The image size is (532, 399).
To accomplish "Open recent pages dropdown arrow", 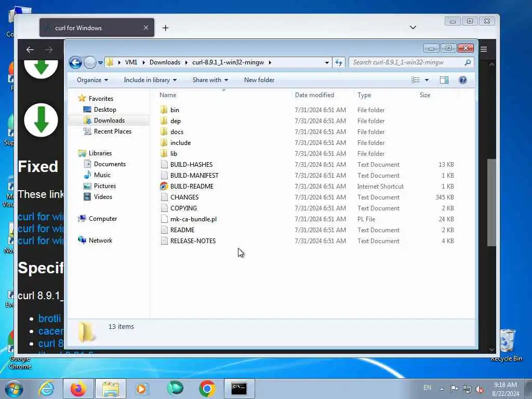I will point(100,63).
